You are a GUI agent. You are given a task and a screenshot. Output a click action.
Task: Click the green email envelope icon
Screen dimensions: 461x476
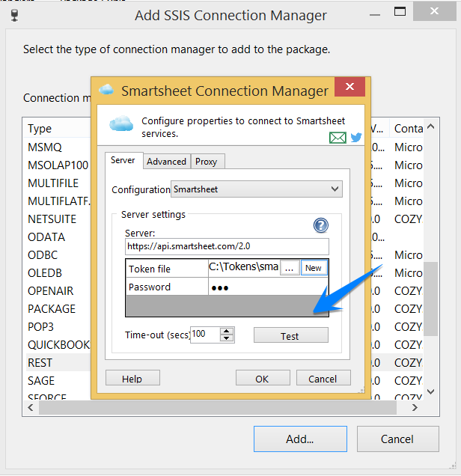[338, 138]
